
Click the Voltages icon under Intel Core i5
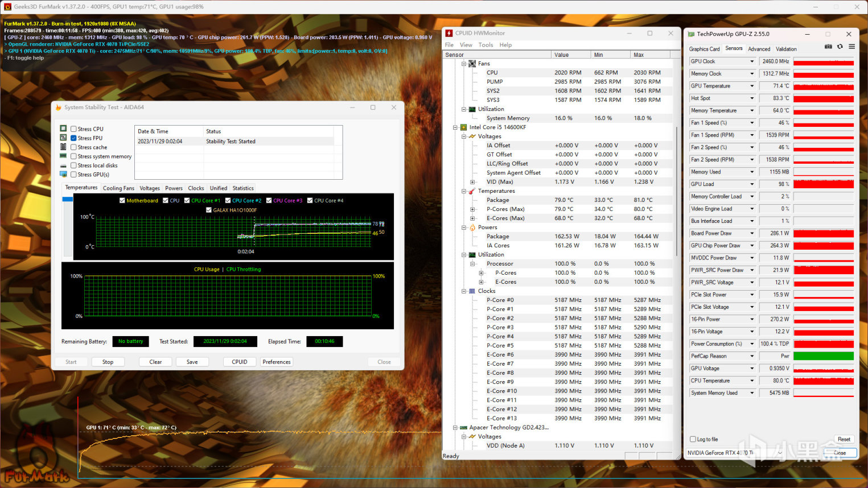[x=472, y=137]
